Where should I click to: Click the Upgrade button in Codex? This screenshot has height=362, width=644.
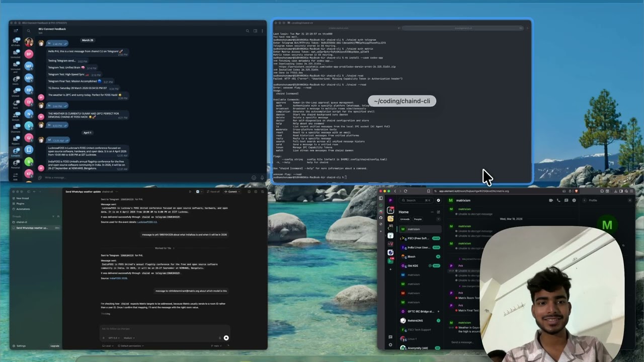coord(55,346)
